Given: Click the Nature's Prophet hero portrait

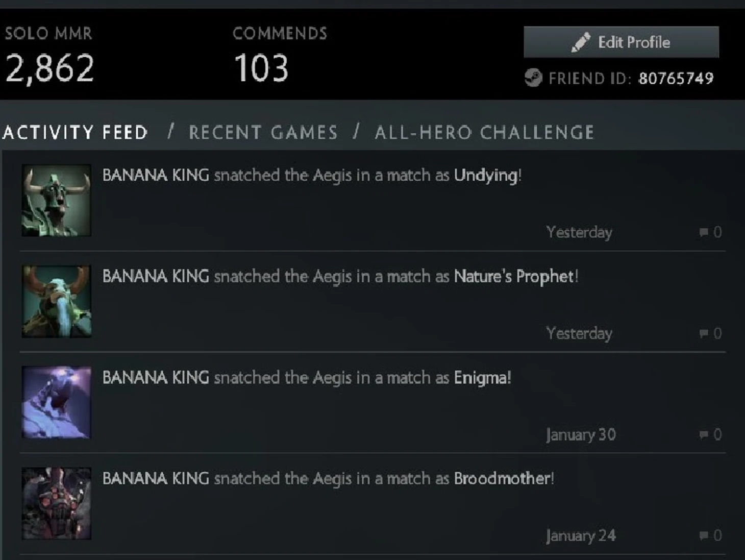Looking at the screenshot, I should [57, 301].
